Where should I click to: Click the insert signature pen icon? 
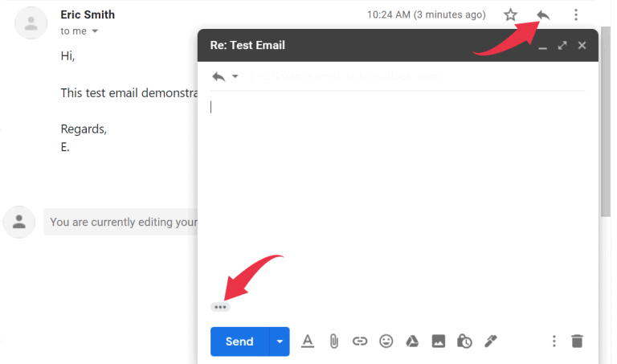pos(491,342)
